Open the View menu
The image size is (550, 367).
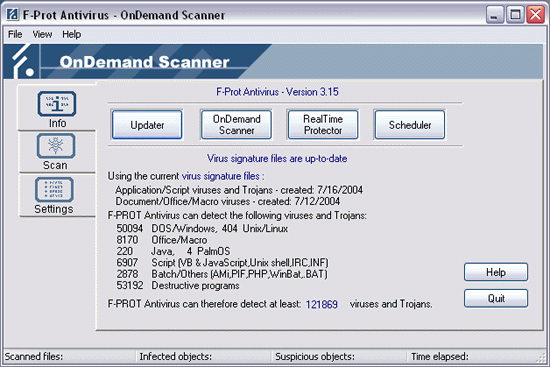tap(42, 34)
